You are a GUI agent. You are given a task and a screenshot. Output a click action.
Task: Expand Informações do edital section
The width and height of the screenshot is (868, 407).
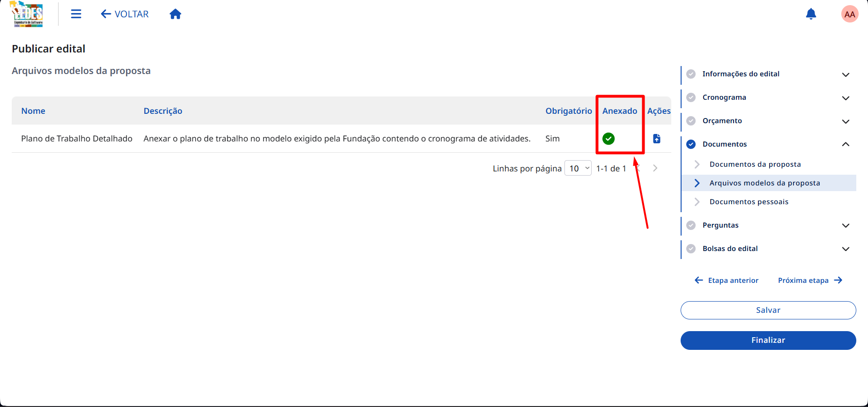(x=846, y=74)
